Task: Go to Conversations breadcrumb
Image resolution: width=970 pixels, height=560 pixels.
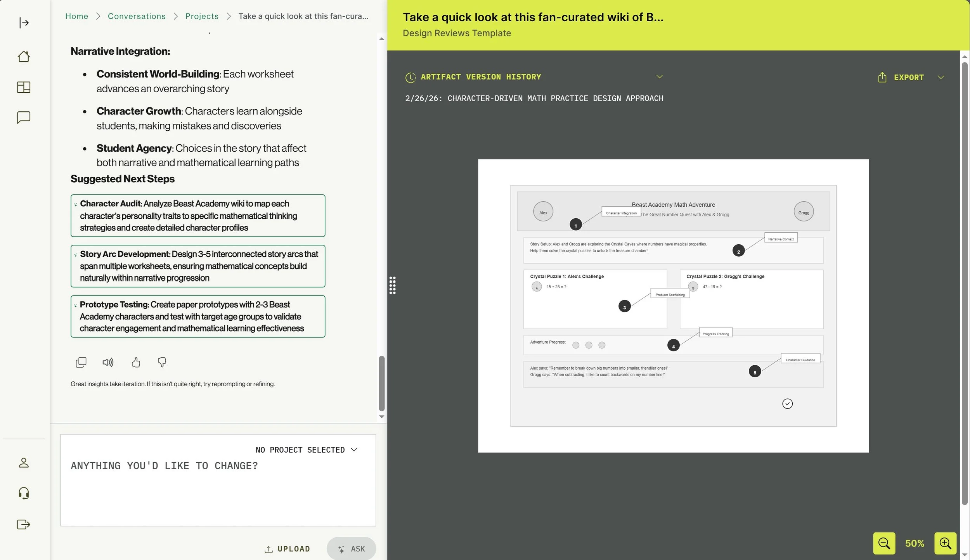Action: 137,16
